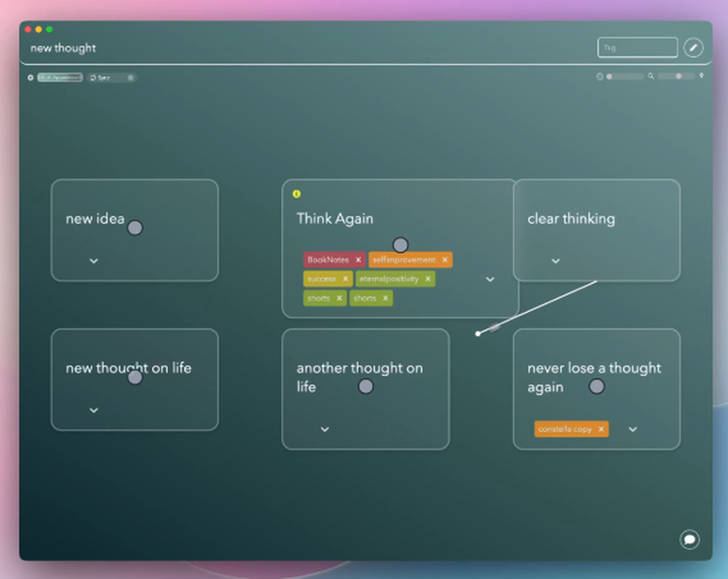Select the BookNotes tag label
Image resolution: width=728 pixels, height=579 pixels.
point(328,260)
